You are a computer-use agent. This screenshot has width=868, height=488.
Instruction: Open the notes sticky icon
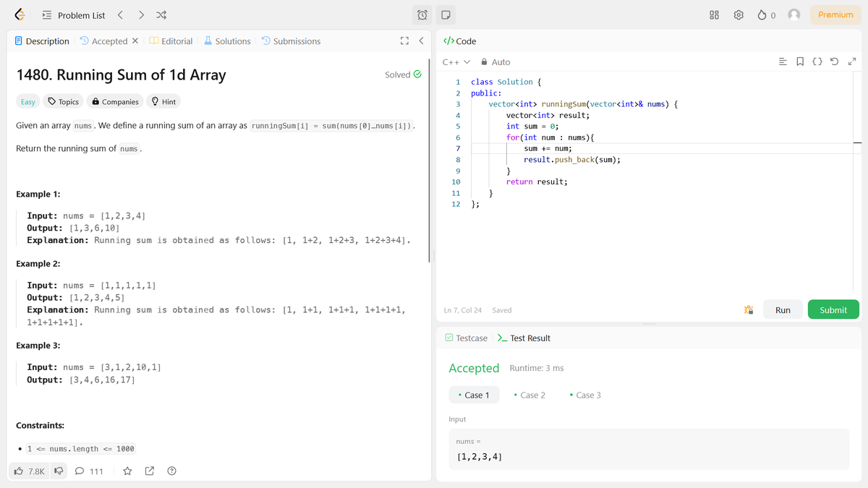coord(446,14)
